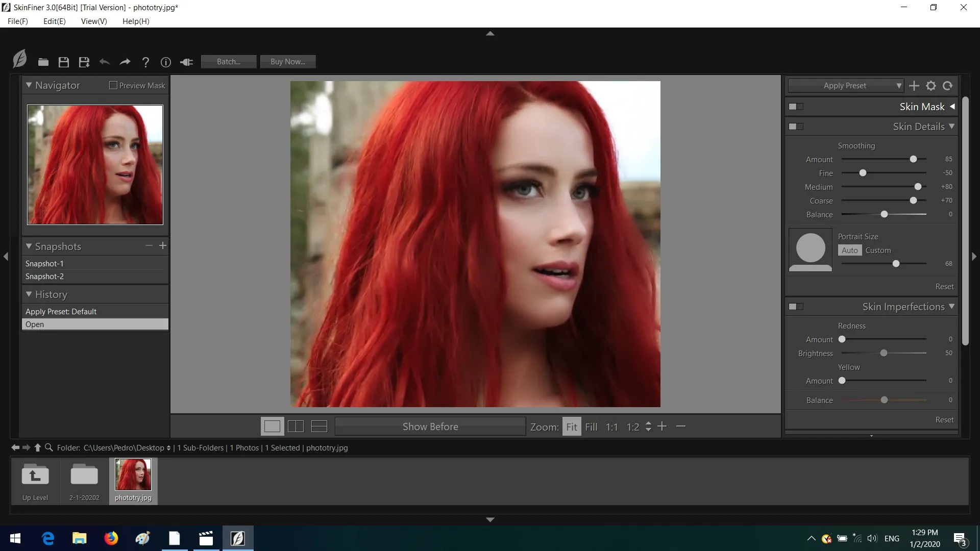Image resolution: width=980 pixels, height=551 pixels.
Task: Expand the Skin Mask section
Action: [952, 107]
